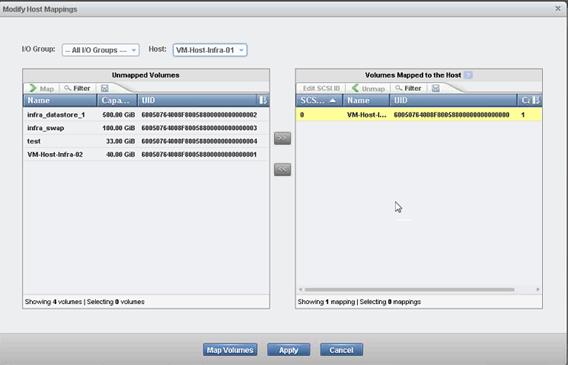Click UID ending in 0002

click(199, 115)
